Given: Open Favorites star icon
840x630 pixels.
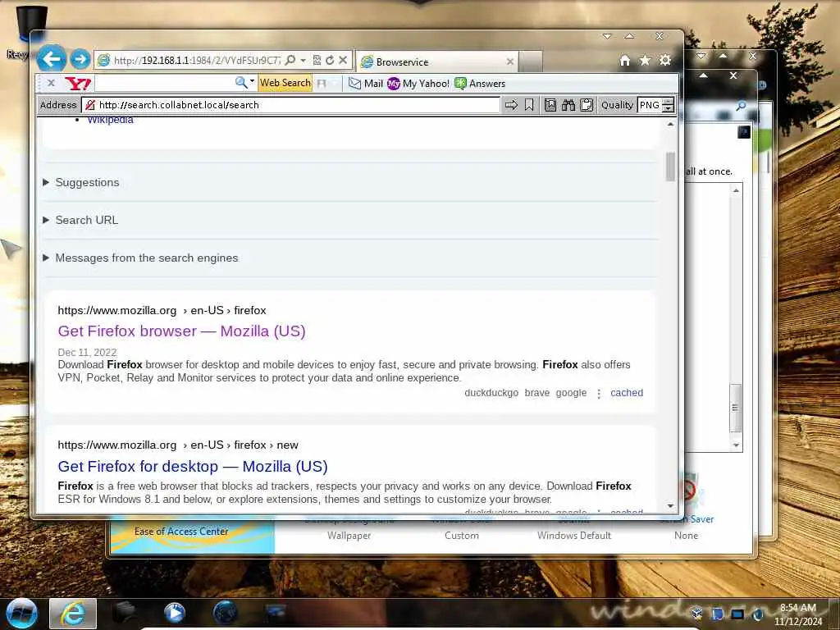Looking at the screenshot, I should pyautogui.click(x=645, y=61).
